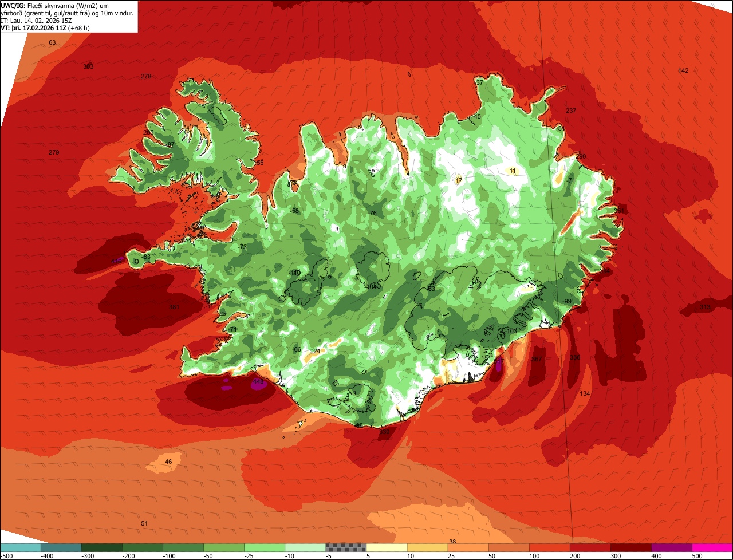Select the purple 400 to 500 legend swatch

click(671, 547)
